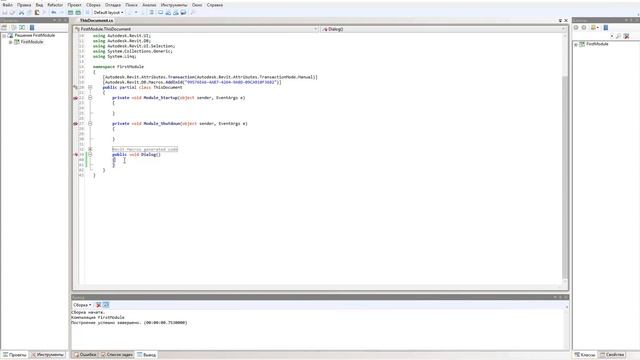Click the 'public void Dialog()' line

tap(136, 155)
